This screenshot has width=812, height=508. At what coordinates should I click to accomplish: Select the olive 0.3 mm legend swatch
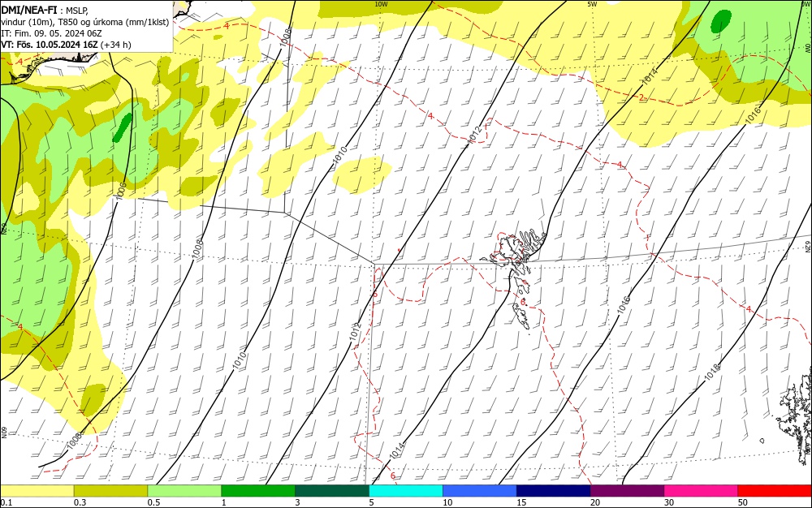pyautogui.click(x=110, y=491)
